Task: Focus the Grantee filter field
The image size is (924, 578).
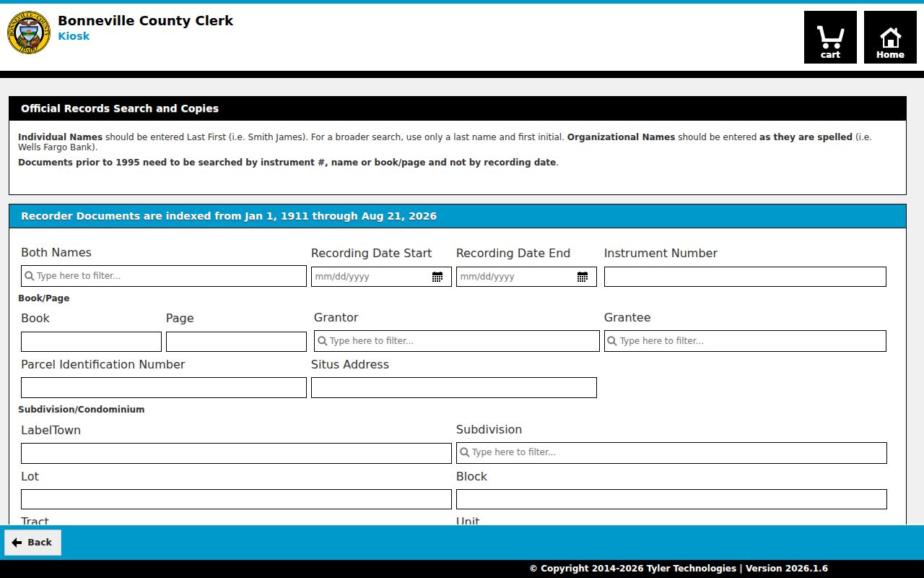Action: pos(745,341)
